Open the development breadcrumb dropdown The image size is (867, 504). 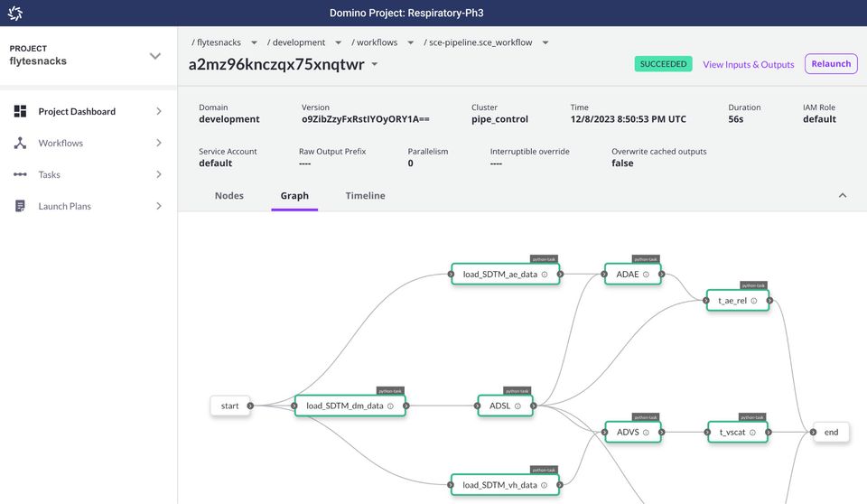tap(338, 42)
